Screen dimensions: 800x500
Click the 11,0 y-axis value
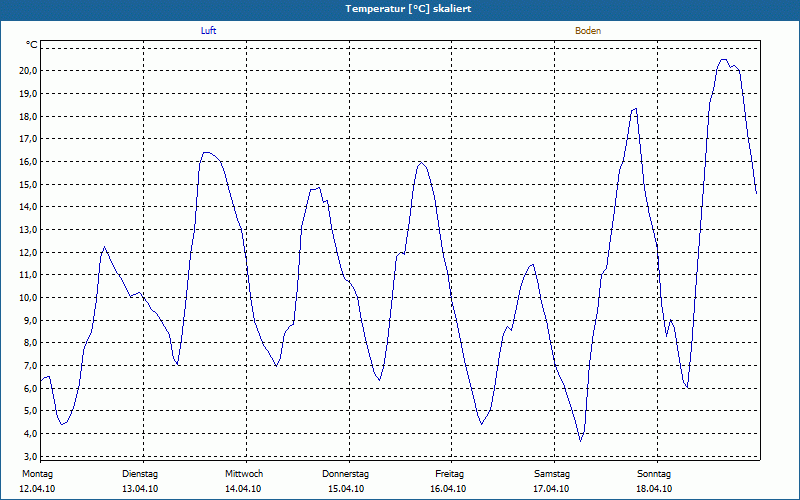tap(29, 275)
